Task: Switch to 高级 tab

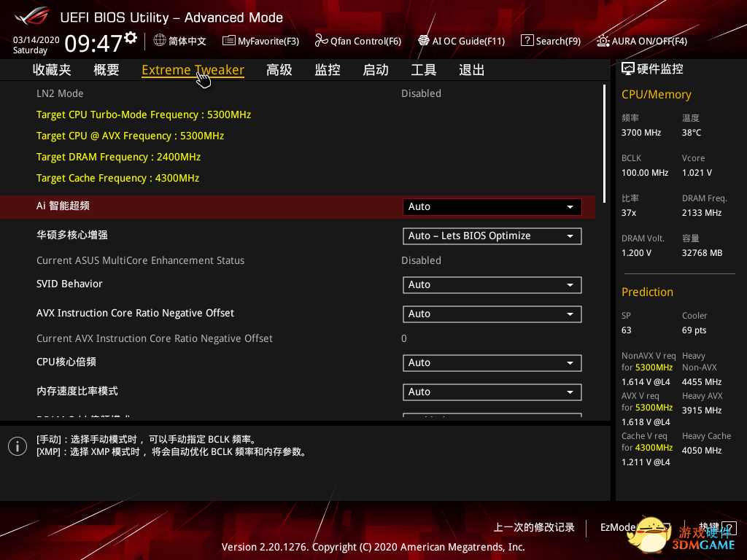Action: click(279, 70)
